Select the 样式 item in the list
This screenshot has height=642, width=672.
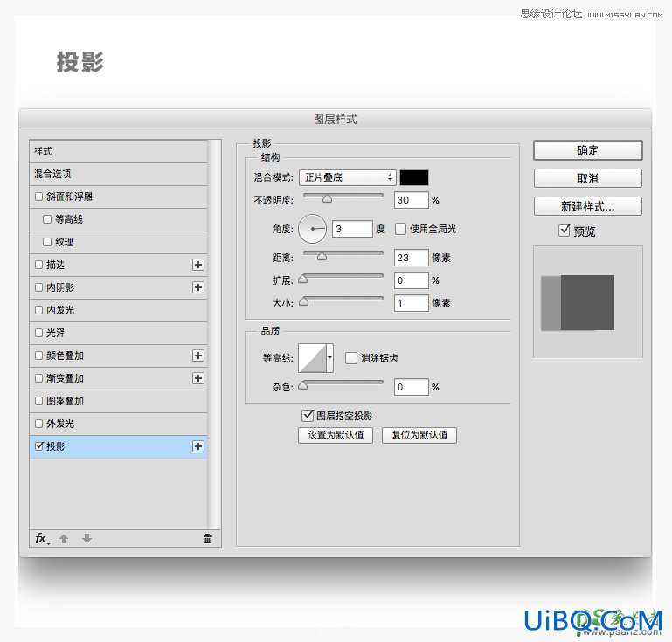pos(118,151)
